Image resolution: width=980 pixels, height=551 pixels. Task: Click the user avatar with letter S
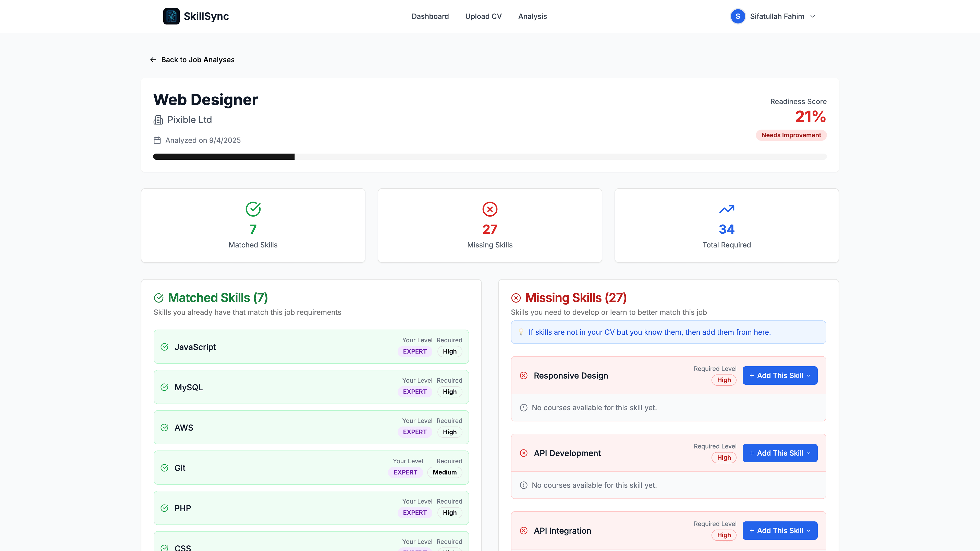coord(738,16)
